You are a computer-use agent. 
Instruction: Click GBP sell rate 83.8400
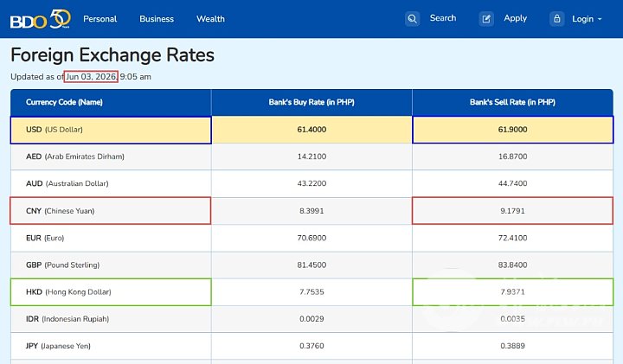pos(512,265)
